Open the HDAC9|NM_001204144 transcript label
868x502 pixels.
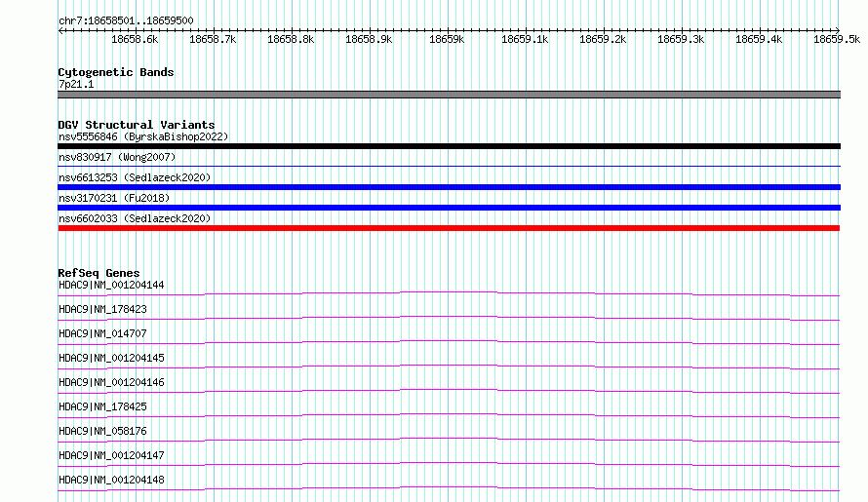tap(111, 285)
